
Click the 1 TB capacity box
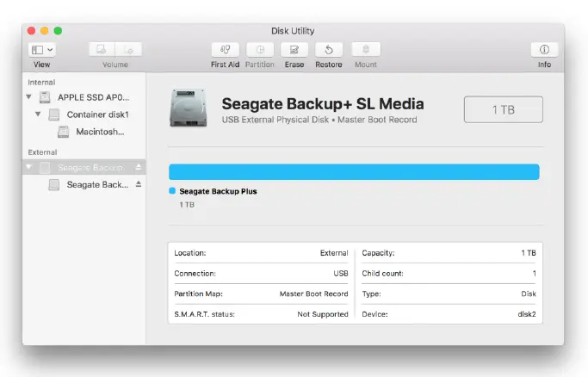tap(504, 109)
